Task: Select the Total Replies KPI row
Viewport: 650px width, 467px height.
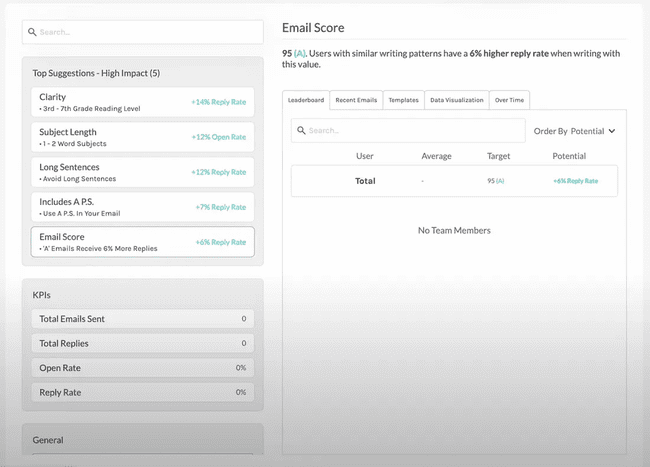Action: coord(142,343)
